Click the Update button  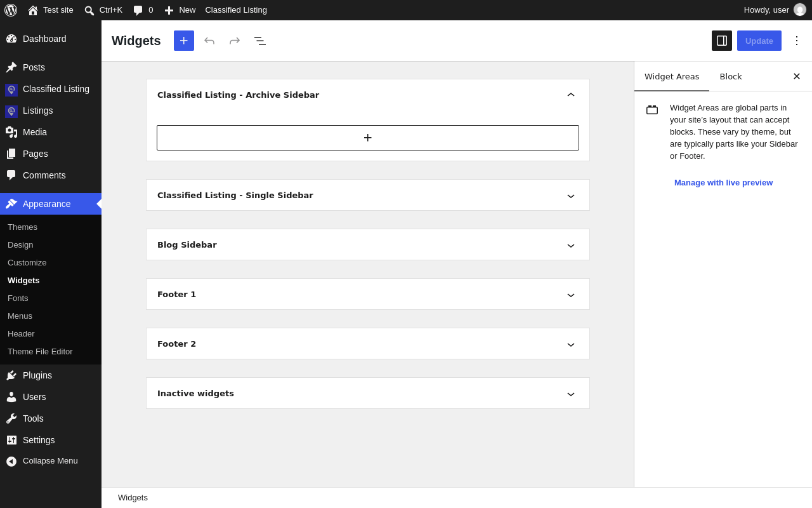759,41
